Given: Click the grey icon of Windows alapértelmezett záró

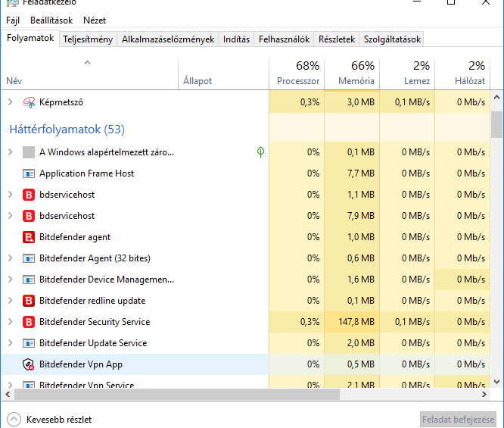Looking at the screenshot, I should [x=29, y=152].
